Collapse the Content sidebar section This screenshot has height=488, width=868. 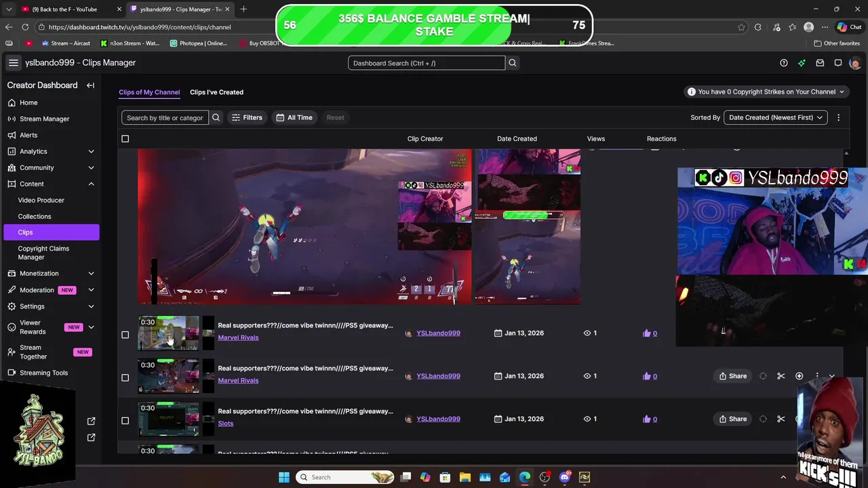pyautogui.click(x=91, y=184)
